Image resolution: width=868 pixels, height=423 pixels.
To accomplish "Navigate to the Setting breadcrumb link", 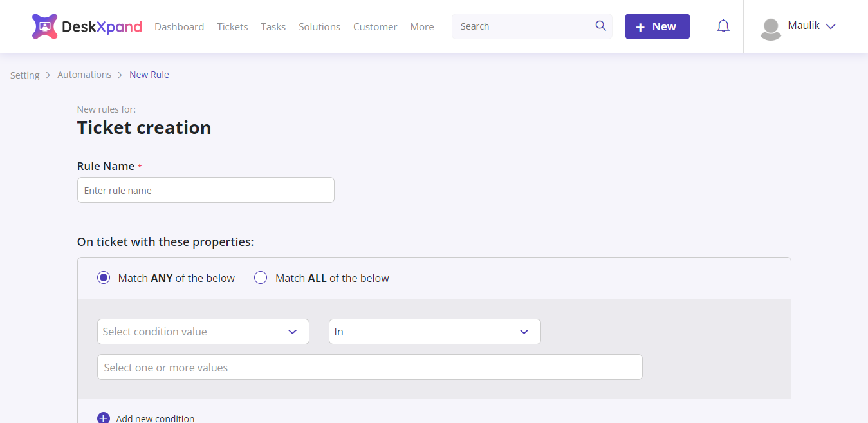I will tap(24, 75).
